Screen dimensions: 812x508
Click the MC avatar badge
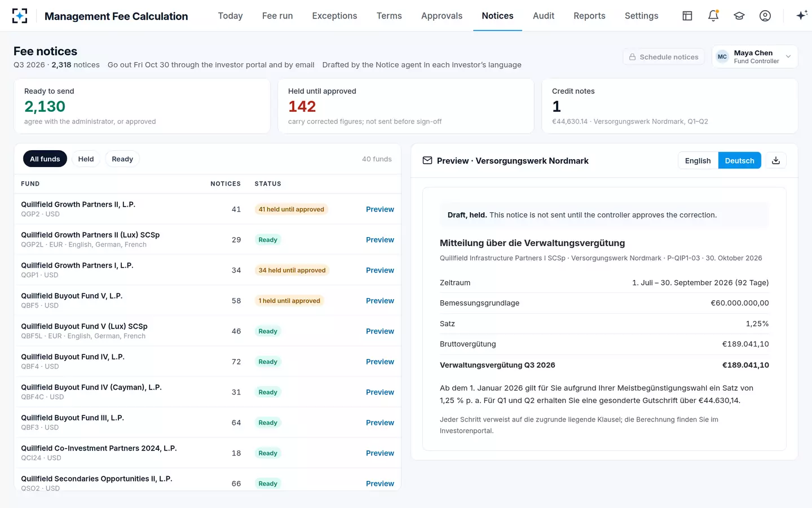(722, 56)
